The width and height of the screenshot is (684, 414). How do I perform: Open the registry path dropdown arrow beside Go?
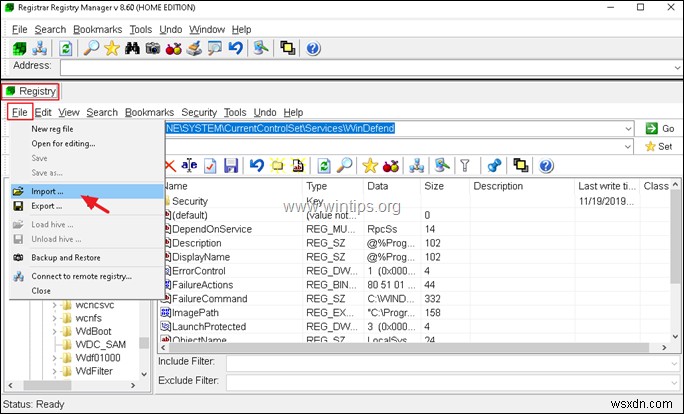(628, 129)
